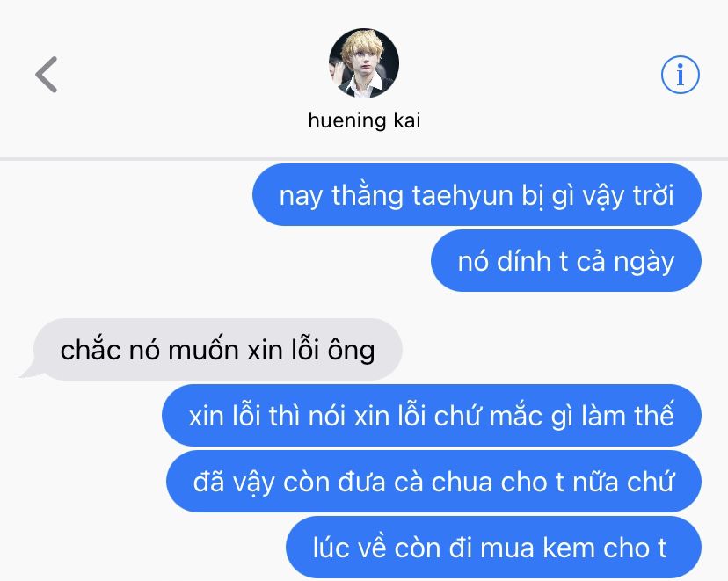
Task: Select message 'xin lỗi thì nói xin lỗi chứ mắc gì làm thế'
Action: click(x=432, y=416)
